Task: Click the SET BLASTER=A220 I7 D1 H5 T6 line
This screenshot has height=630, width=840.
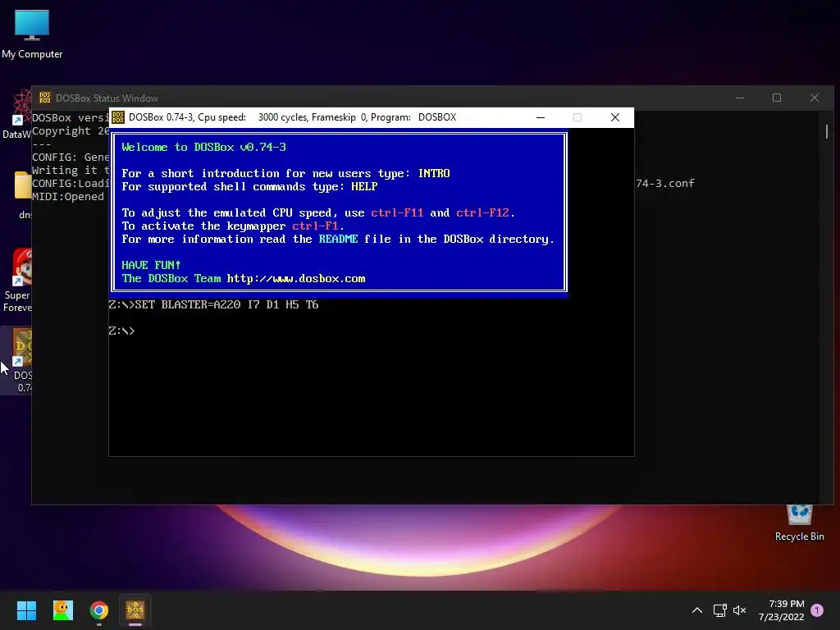Action: [x=214, y=304]
